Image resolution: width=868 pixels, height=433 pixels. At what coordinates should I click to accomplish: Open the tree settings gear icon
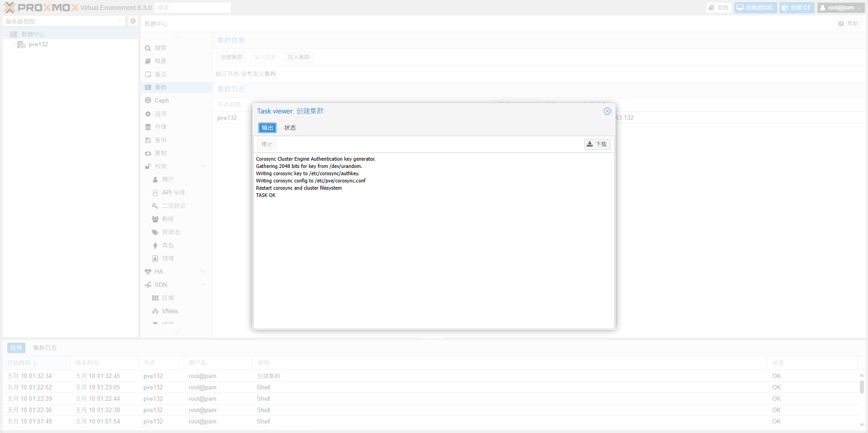point(133,21)
